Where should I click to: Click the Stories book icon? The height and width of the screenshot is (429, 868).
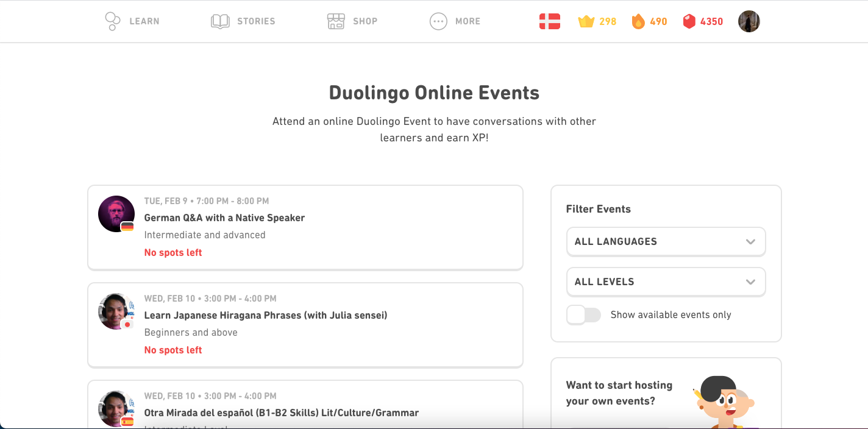[x=220, y=21]
